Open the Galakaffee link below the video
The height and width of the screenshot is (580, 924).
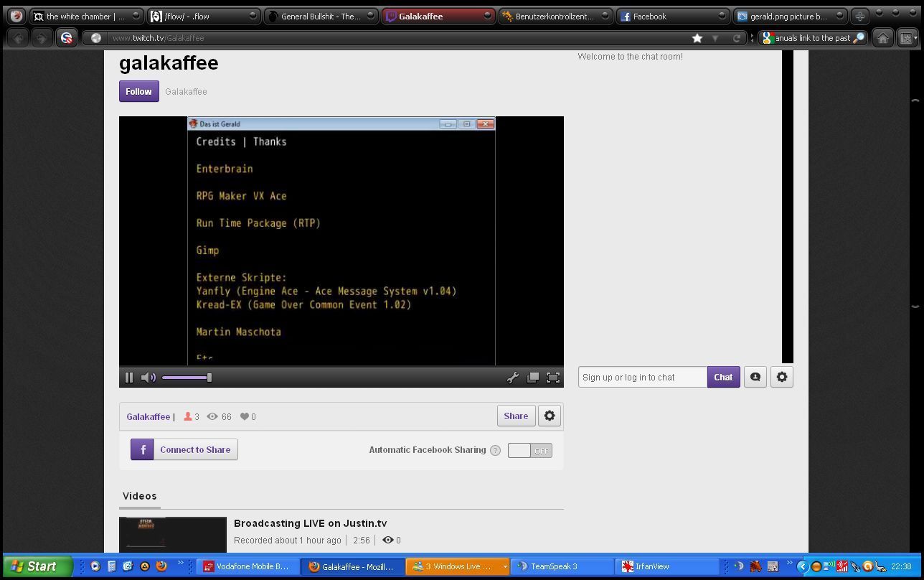[x=148, y=416]
